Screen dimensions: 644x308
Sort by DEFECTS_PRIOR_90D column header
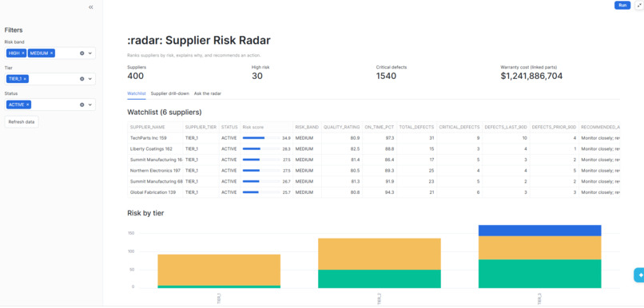pos(554,127)
